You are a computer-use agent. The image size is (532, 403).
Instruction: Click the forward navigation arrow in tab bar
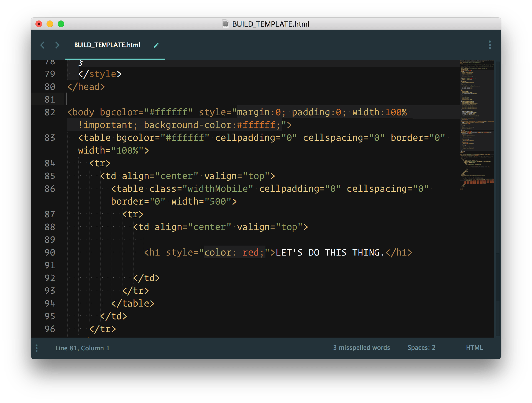click(57, 45)
